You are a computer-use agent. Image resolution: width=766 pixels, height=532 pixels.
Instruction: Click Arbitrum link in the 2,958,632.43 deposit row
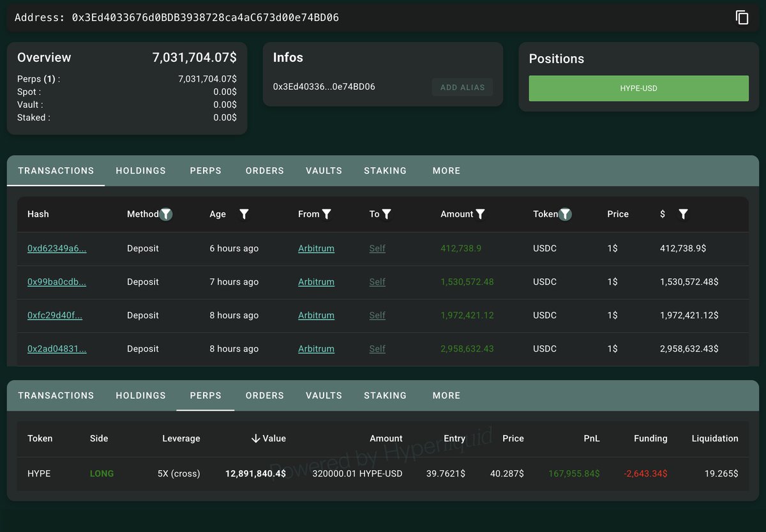point(316,349)
